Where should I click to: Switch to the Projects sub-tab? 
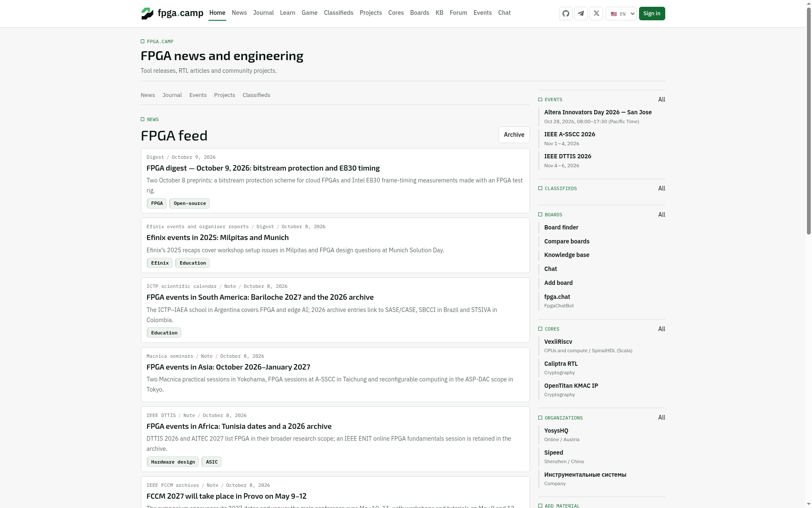pos(225,95)
